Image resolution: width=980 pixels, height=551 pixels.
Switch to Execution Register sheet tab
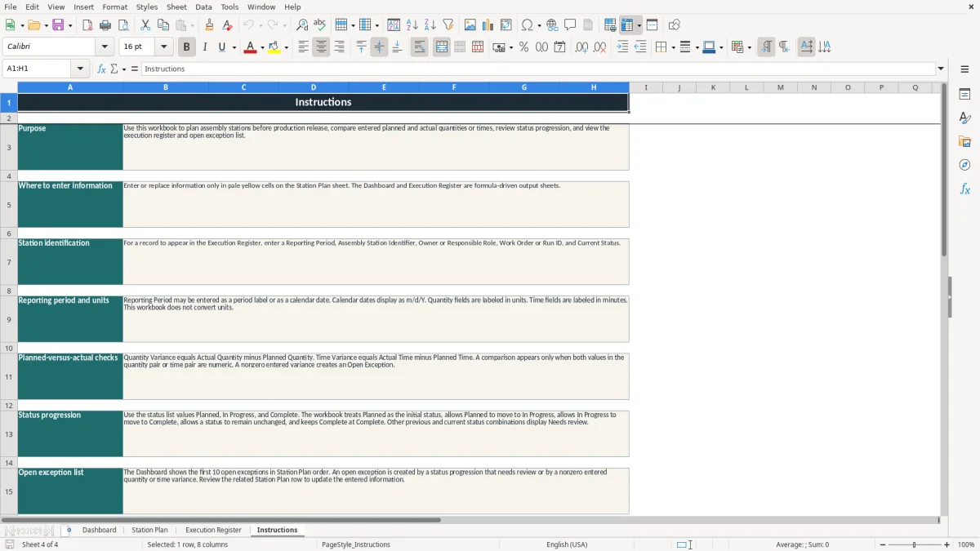click(x=213, y=530)
